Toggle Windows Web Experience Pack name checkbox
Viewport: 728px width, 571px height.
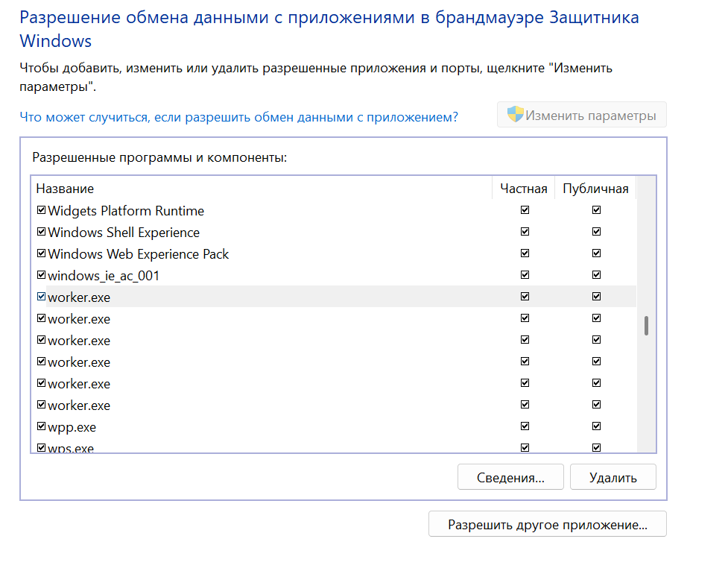point(41,253)
